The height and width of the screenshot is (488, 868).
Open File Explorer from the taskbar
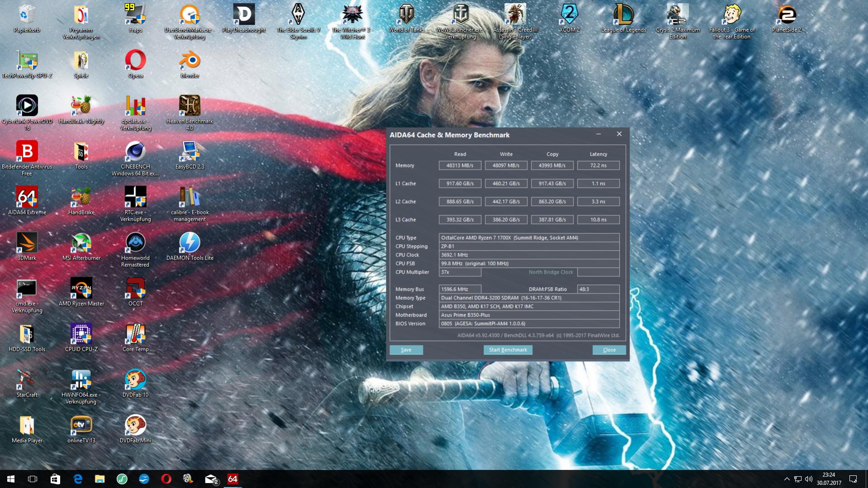click(100, 479)
